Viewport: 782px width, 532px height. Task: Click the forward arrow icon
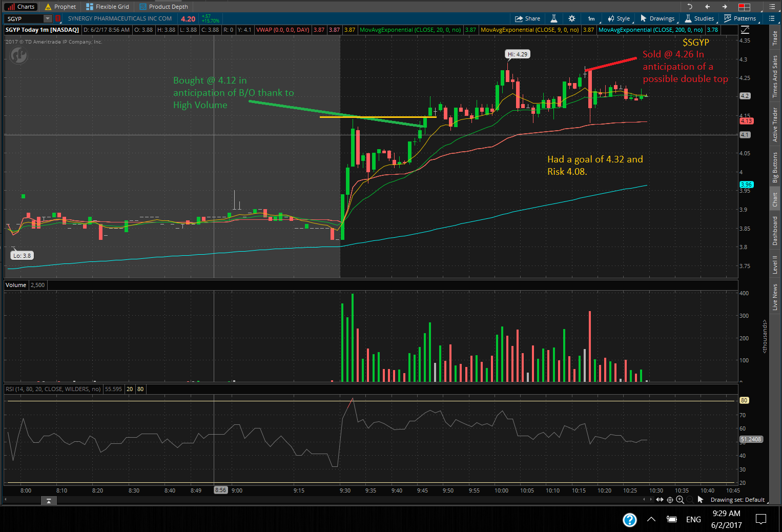click(x=725, y=7)
